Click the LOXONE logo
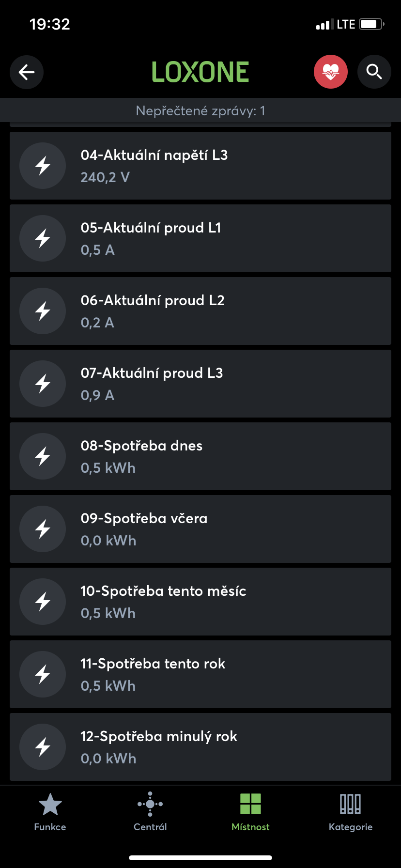Image resolution: width=401 pixels, height=868 pixels. pos(200,72)
